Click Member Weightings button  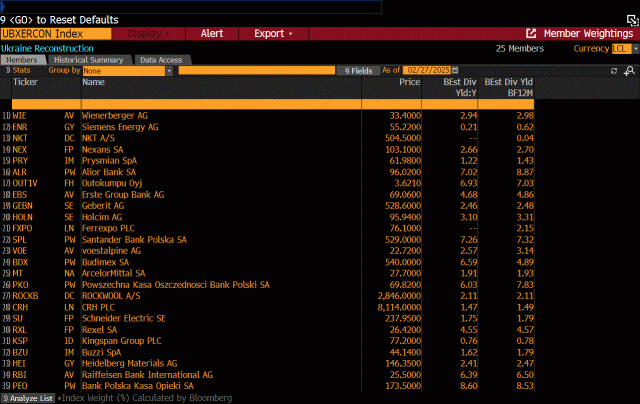point(588,33)
